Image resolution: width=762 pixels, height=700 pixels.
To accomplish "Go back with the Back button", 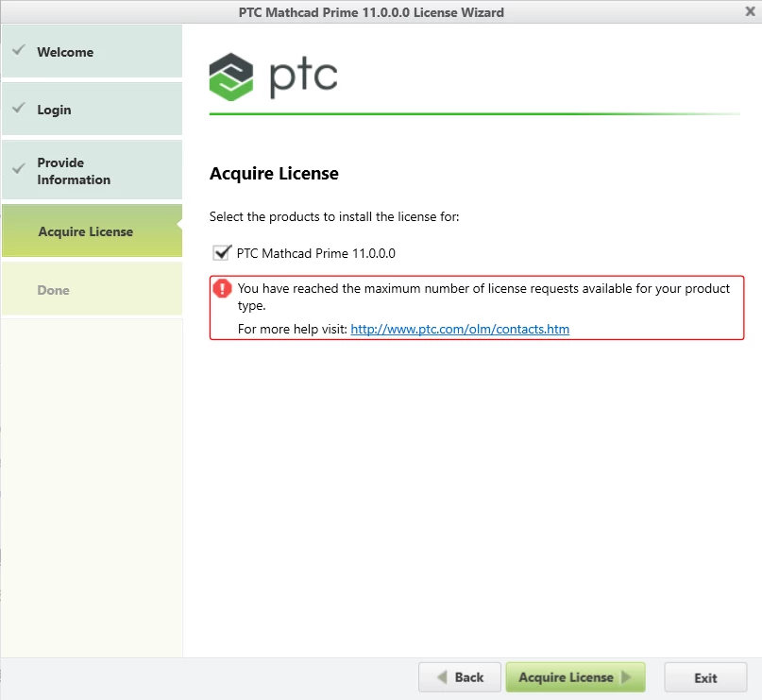I will pyautogui.click(x=460, y=677).
